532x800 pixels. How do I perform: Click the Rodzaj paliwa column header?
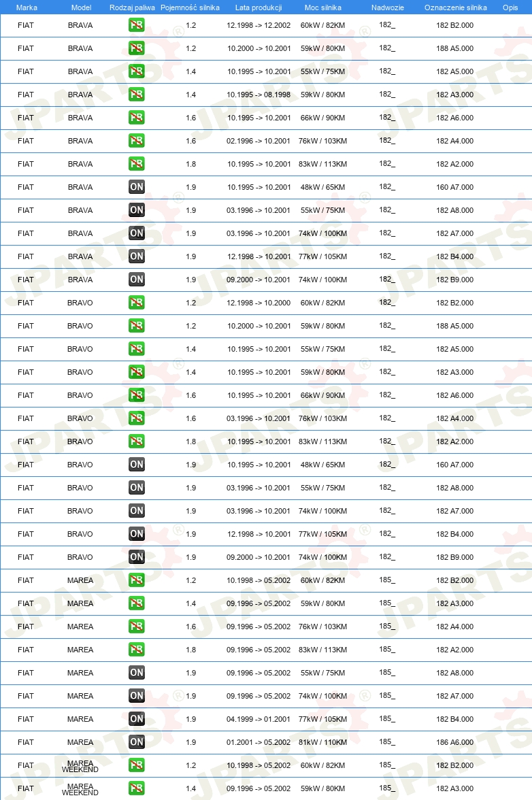[132, 7]
